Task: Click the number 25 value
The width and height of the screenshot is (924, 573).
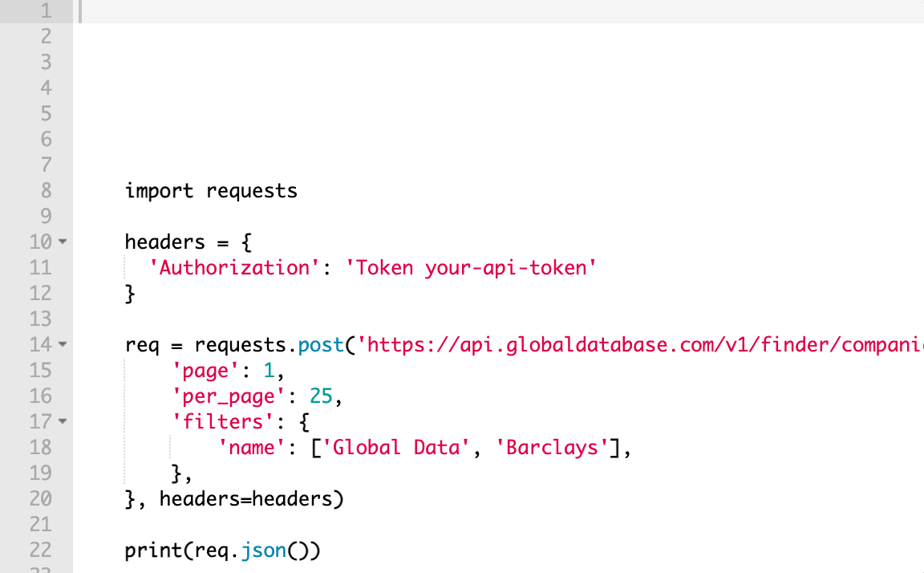Action: pos(321,396)
